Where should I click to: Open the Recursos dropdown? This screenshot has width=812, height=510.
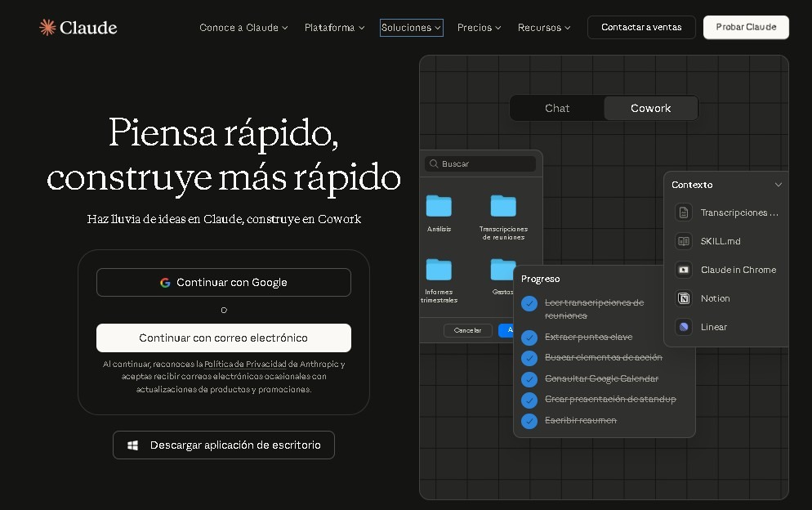(x=543, y=27)
